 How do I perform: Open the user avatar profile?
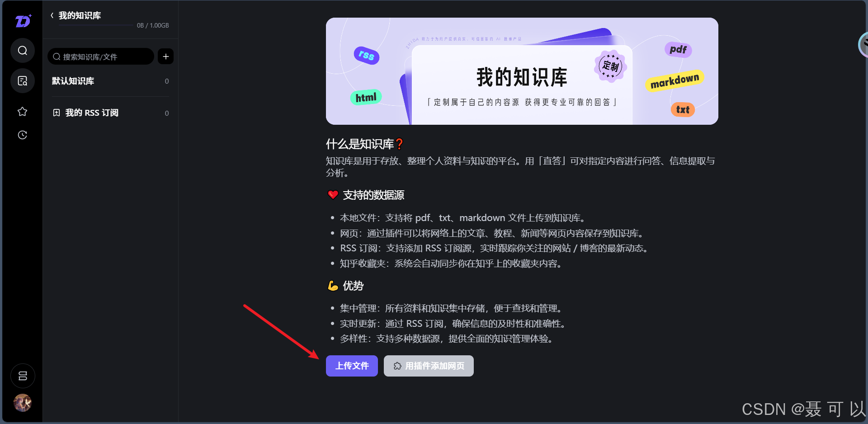(23, 403)
